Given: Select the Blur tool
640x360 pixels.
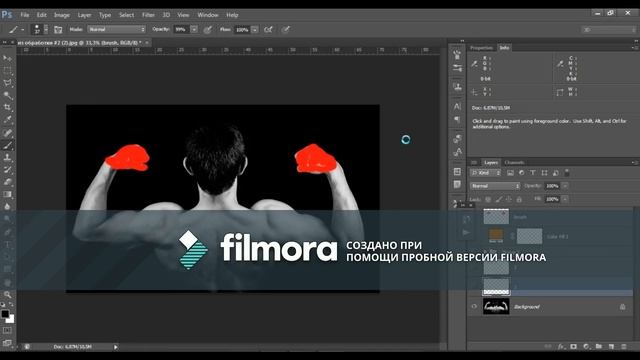Looking at the screenshot, I should coord(7,207).
